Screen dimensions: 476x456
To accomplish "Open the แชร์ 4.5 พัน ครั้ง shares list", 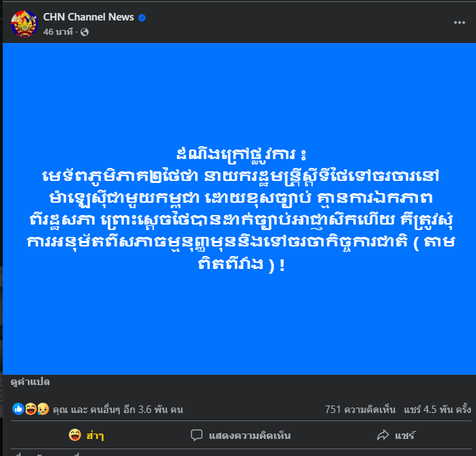I will [437, 410].
